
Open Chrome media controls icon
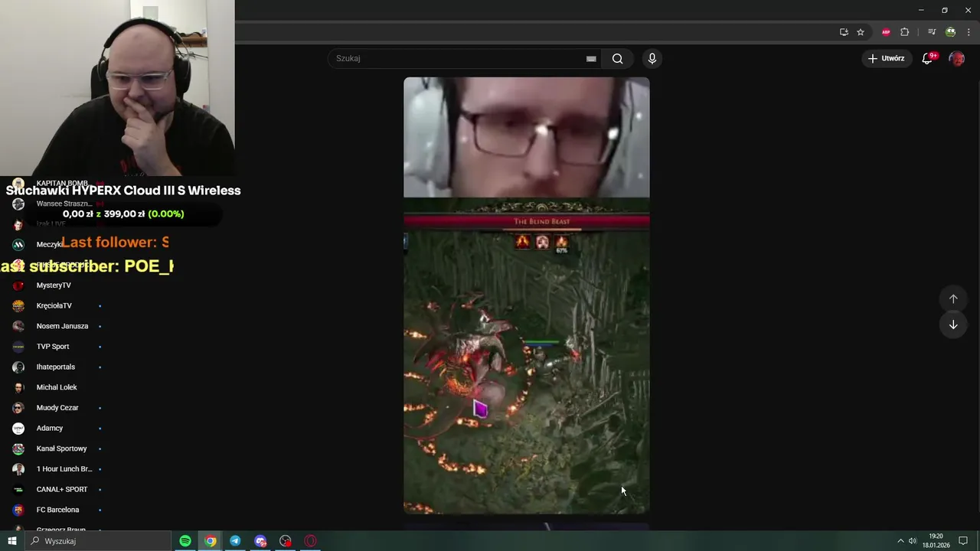pos(932,32)
